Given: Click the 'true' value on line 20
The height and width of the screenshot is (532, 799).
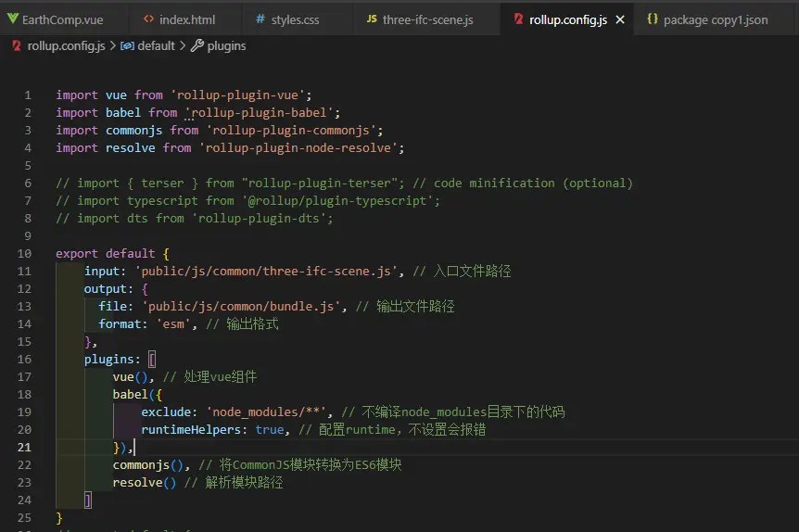Looking at the screenshot, I should tap(269, 429).
